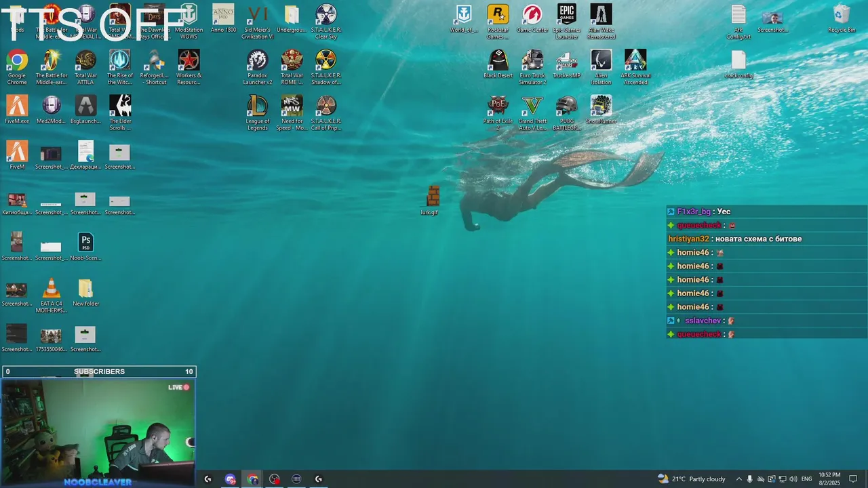Launch TruckersMP shortcut

point(567,64)
